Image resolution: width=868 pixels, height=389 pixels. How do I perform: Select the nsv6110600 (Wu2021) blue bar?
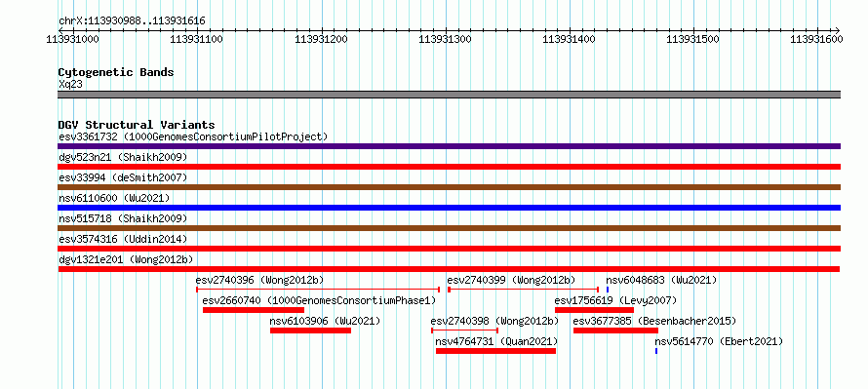(x=449, y=208)
